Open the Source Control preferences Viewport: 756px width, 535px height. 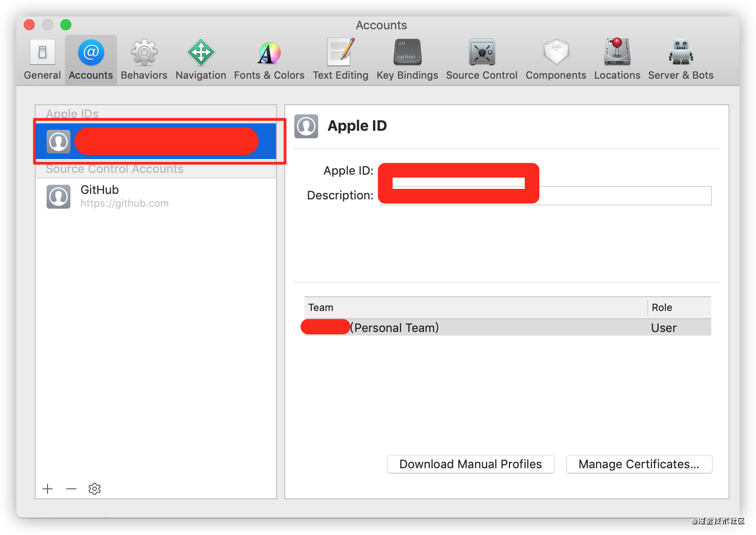pos(482,60)
